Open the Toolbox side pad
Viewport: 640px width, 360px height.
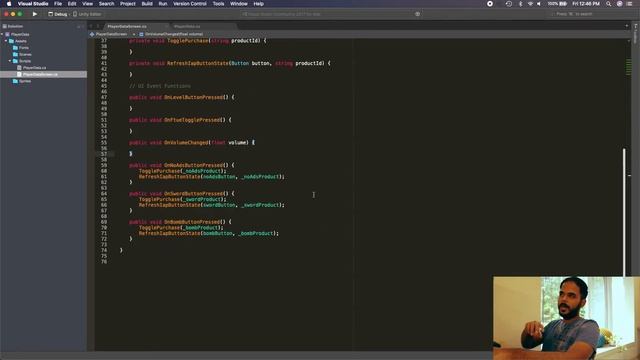[x=636, y=33]
